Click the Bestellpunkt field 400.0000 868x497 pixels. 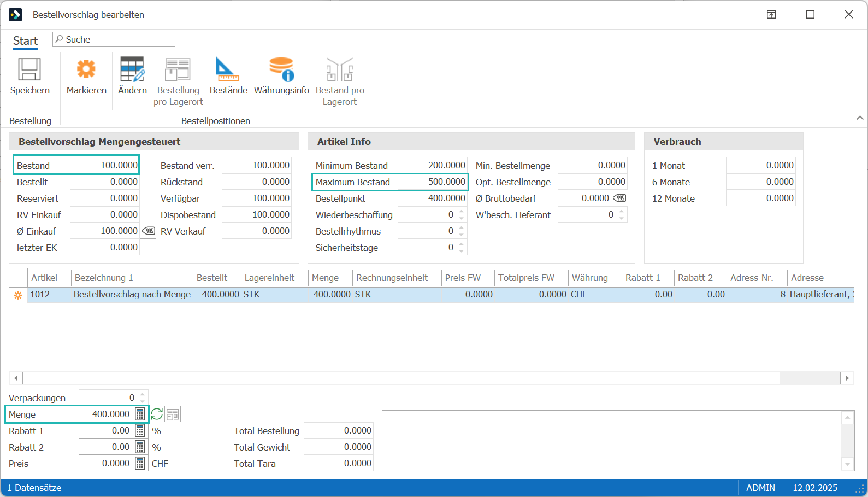pyautogui.click(x=432, y=198)
